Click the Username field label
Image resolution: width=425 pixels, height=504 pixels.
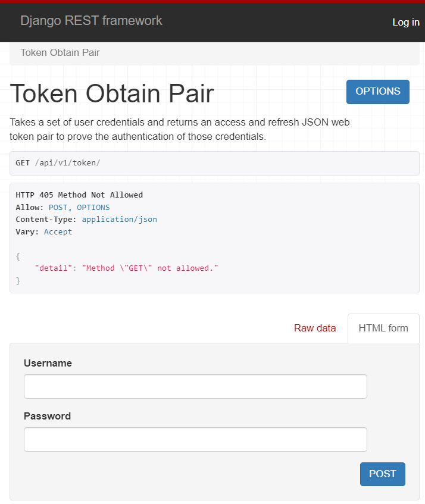point(47,363)
